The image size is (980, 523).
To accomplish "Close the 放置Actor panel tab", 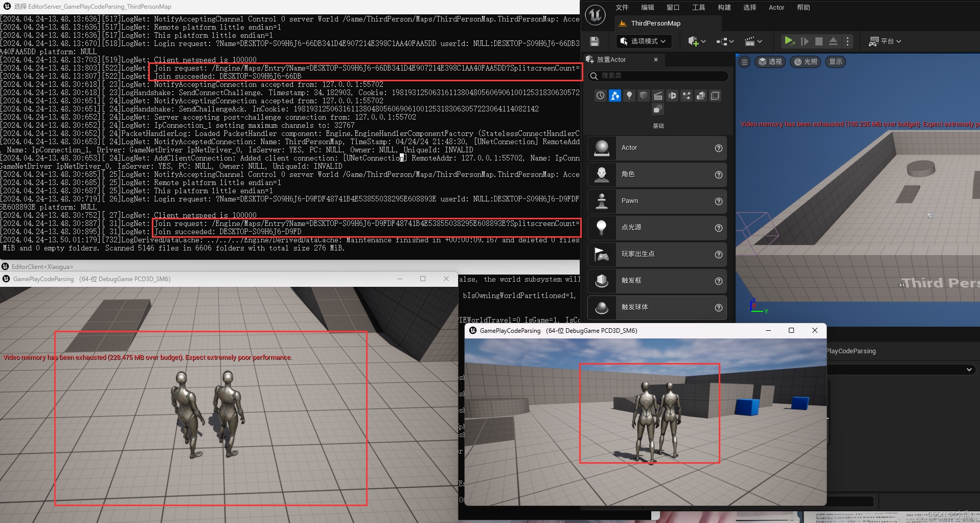I will [656, 60].
